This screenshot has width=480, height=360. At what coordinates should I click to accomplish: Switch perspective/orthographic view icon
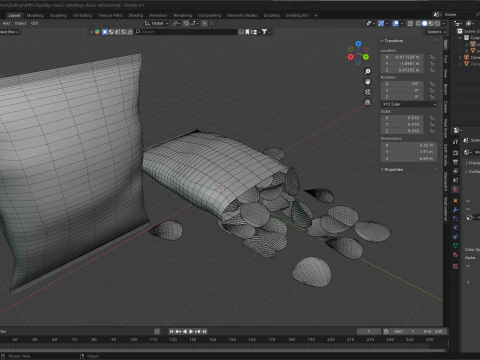(368, 102)
